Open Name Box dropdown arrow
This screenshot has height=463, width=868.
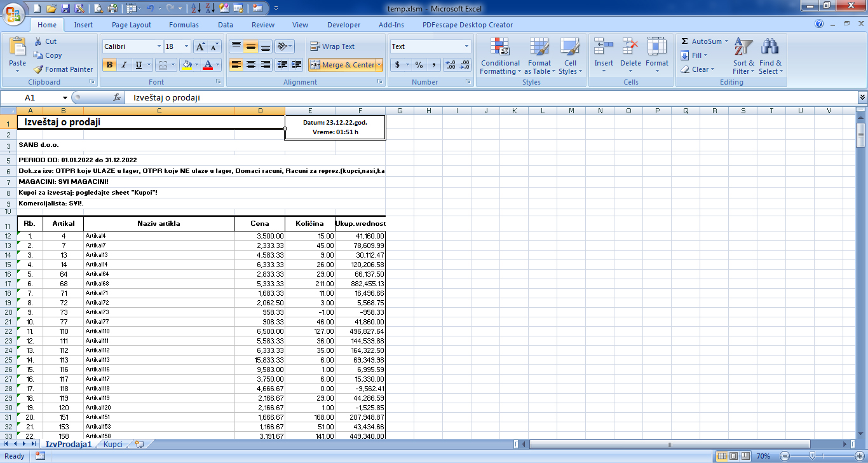pos(65,98)
